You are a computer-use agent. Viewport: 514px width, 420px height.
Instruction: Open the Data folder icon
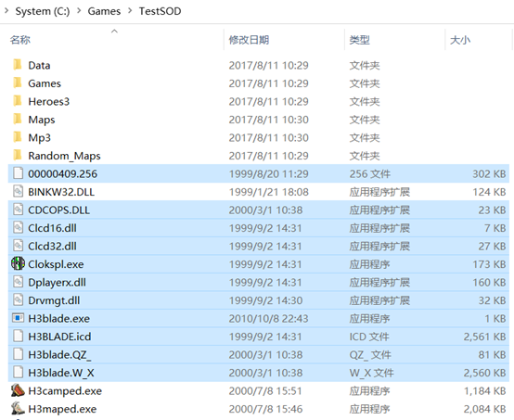(x=18, y=65)
